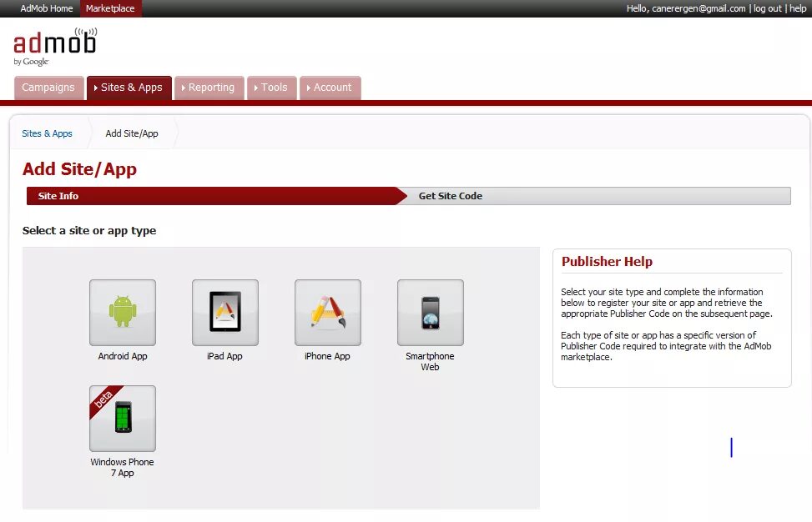This screenshot has height=522, width=812.
Task: Select the Android App icon
Action: pyautogui.click(x=122, y=313)
